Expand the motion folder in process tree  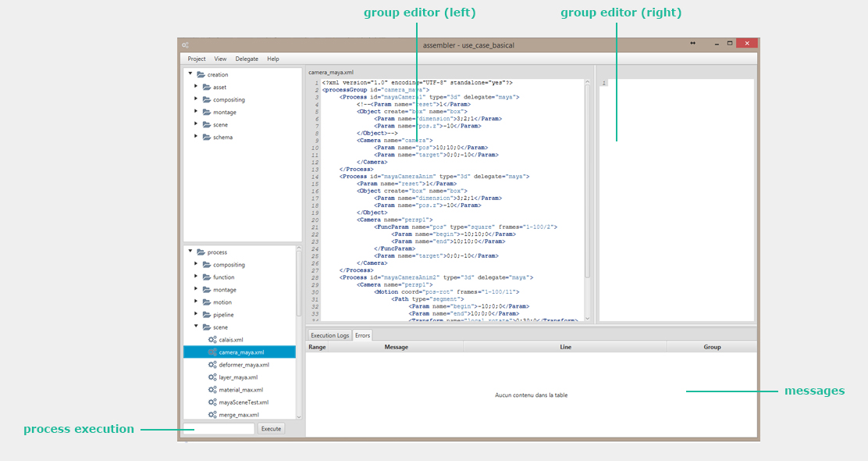tap(196, 302)
